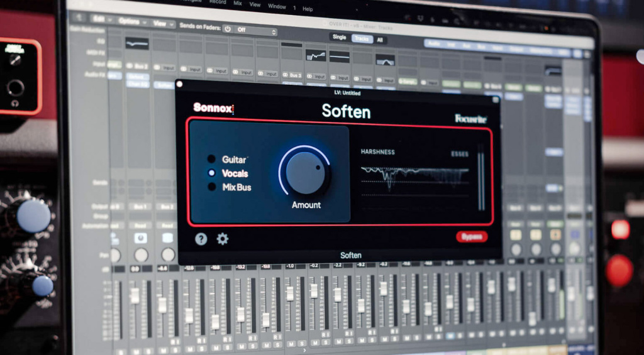
Task: Mute the channel showing -2.2 dB
Action: point(339,341)
